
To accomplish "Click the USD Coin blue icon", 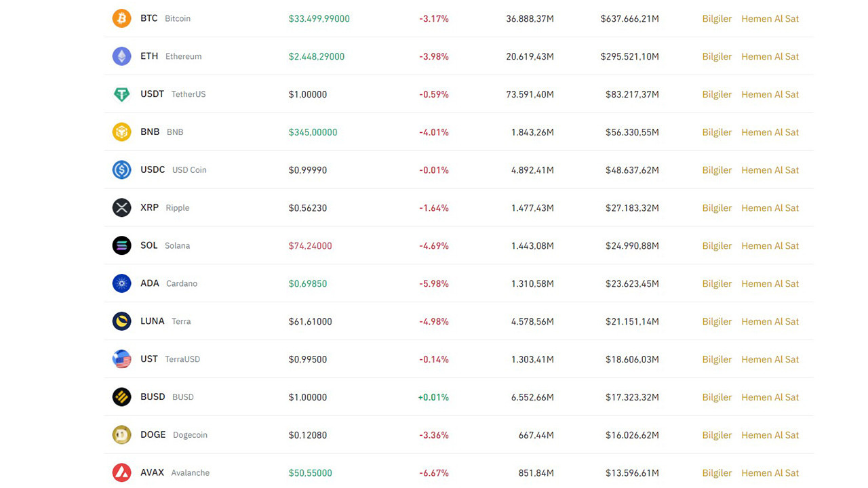I will 121,170.
